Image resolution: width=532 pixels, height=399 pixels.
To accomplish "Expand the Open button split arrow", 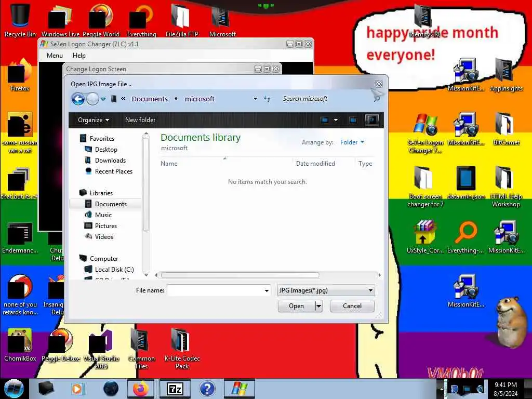I will pyautogui.click(x=318, y=306).
